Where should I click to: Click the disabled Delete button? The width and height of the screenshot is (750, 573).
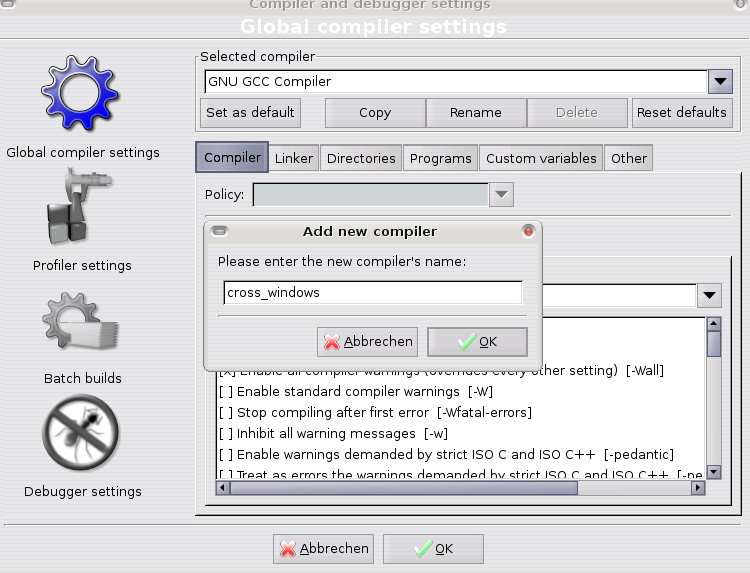tap(577, 113)
